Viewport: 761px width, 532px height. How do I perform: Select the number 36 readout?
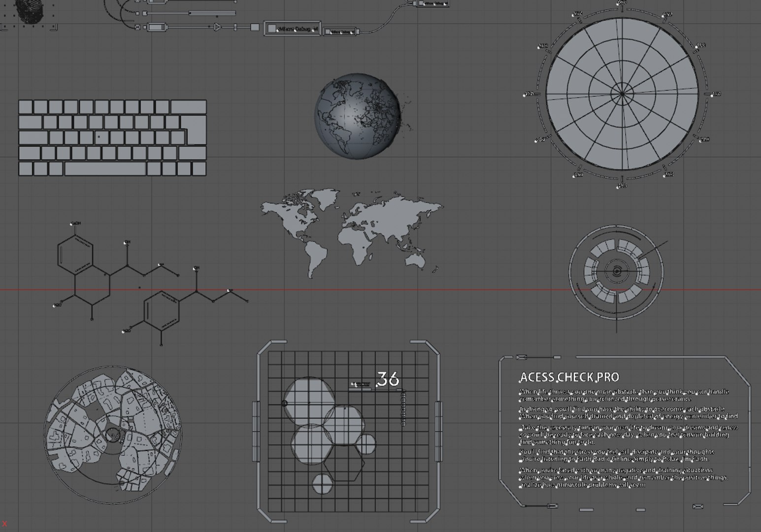[388, 379]
